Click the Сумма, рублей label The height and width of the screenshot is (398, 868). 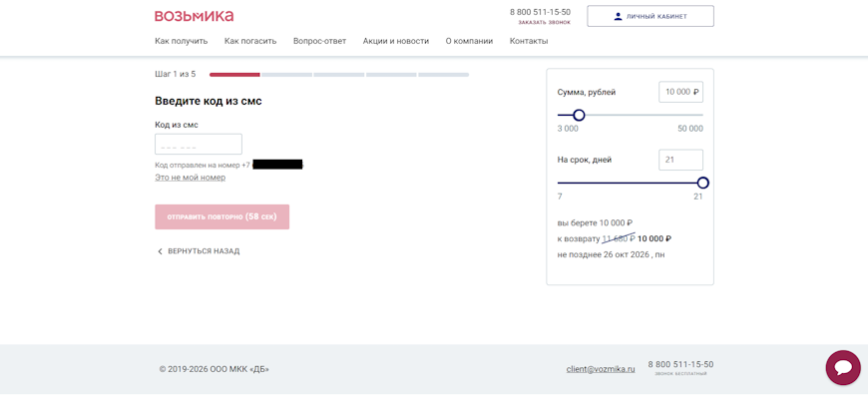coord(587,93)
